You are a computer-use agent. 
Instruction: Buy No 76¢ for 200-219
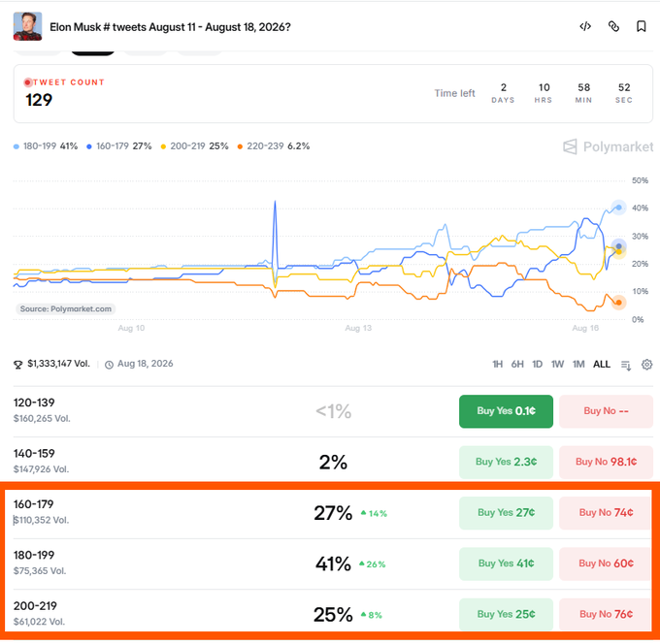click(x=606, y=614)
